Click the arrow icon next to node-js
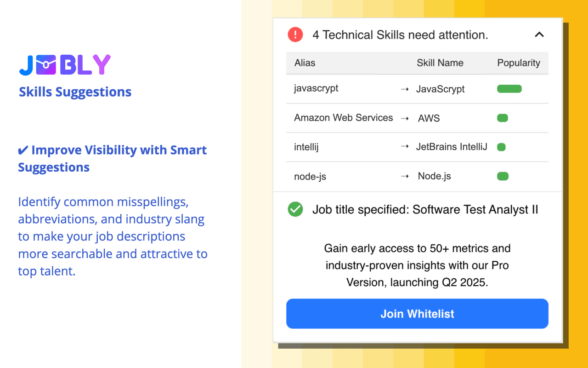Screen dimensions: 588x368 pos(405,176)
